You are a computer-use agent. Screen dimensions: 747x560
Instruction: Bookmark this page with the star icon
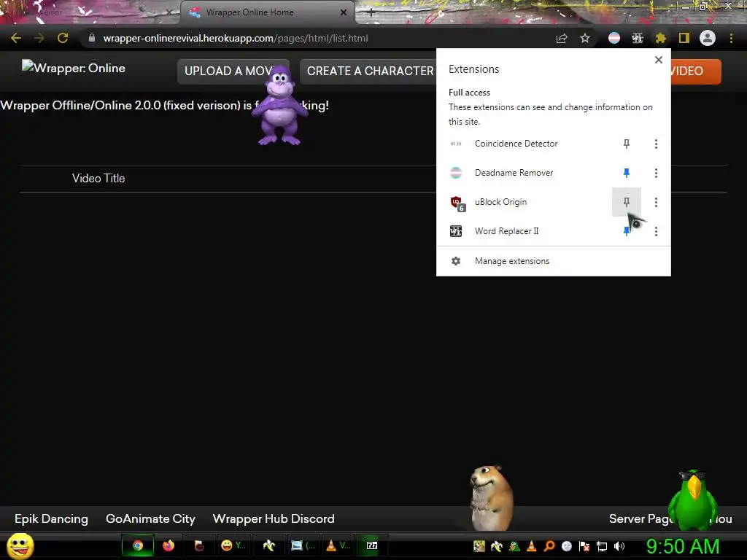click(x=585, y=38)
